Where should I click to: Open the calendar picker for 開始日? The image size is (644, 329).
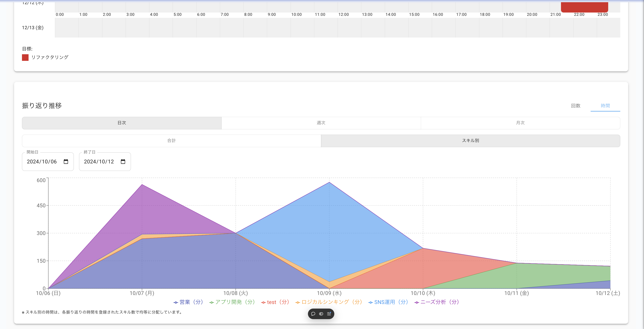pyautogui.click(x=66, y=162)
